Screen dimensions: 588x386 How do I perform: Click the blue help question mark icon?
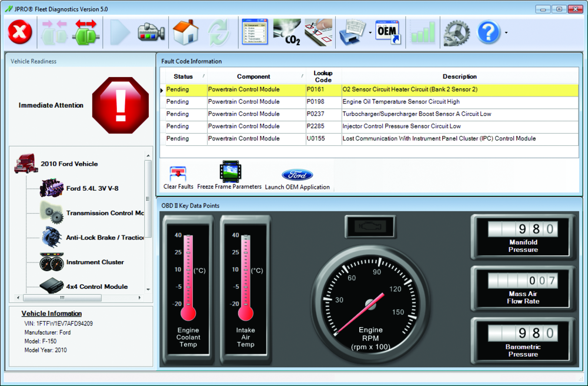(489, 32)
